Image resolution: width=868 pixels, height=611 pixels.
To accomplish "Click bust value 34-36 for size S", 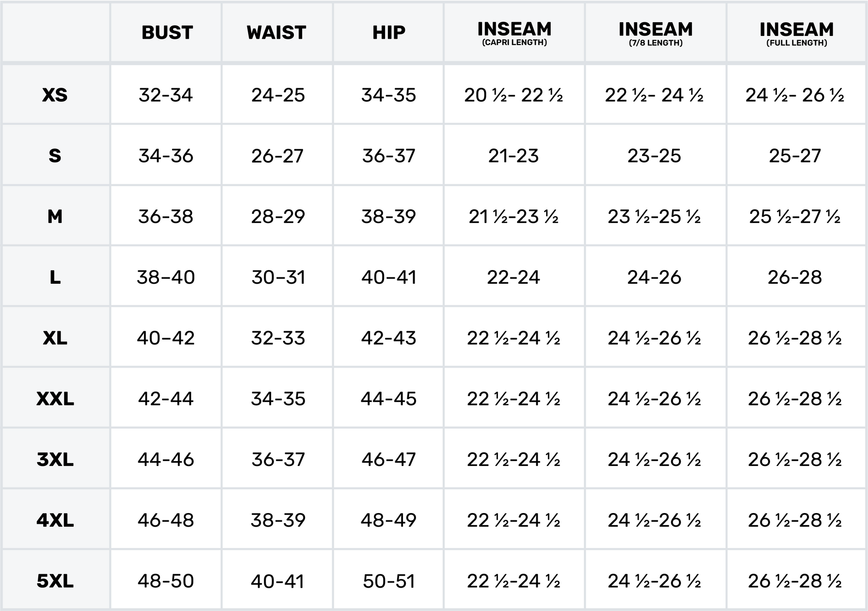I will coord(166,156).
